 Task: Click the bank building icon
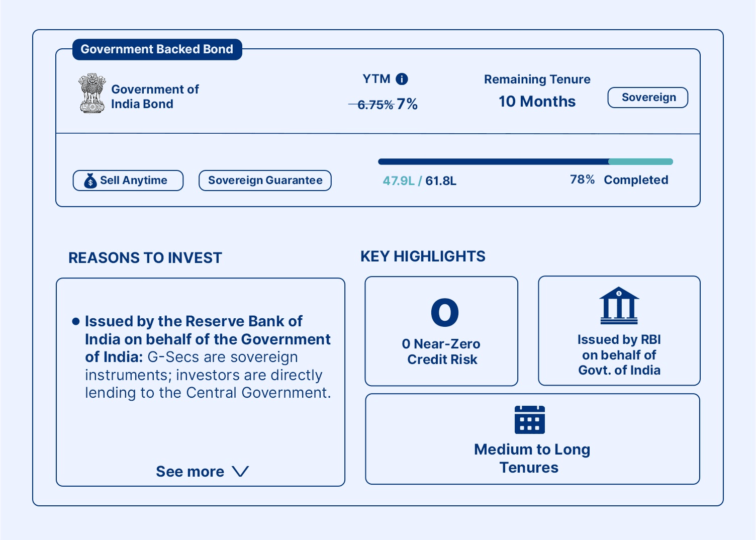pyautogui.click(x=619, y=305)
